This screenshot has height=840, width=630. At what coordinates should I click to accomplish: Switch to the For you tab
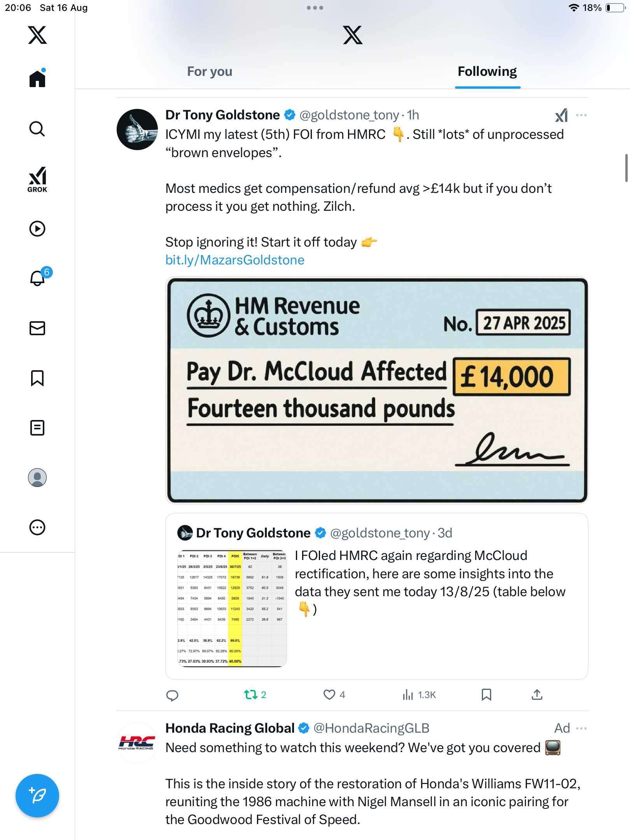tap(210, 72)
